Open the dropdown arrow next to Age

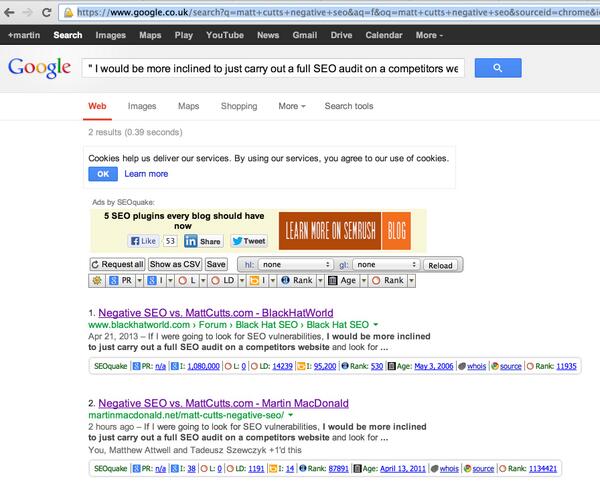pyautogui.click(x=364, y=281)
